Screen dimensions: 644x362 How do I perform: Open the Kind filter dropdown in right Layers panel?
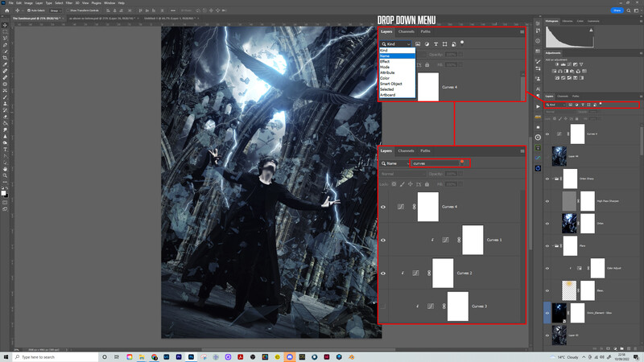(x=555, y=105)
